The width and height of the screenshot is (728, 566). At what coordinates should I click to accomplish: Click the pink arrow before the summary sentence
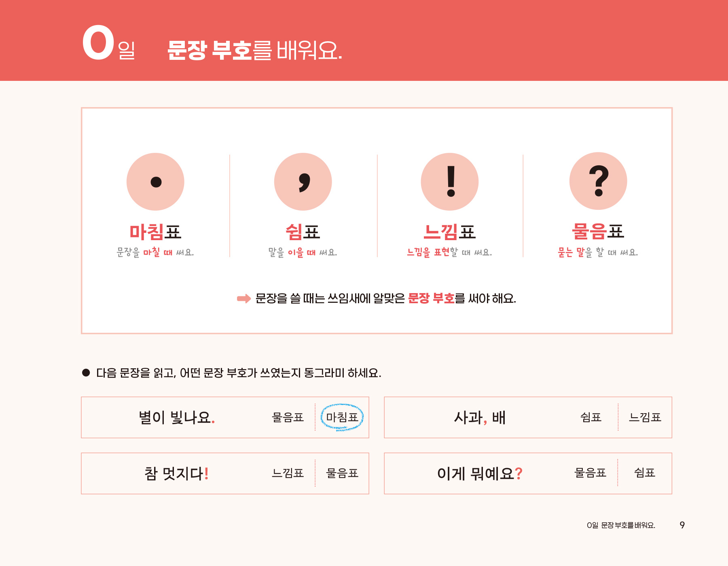click(244, 299)
